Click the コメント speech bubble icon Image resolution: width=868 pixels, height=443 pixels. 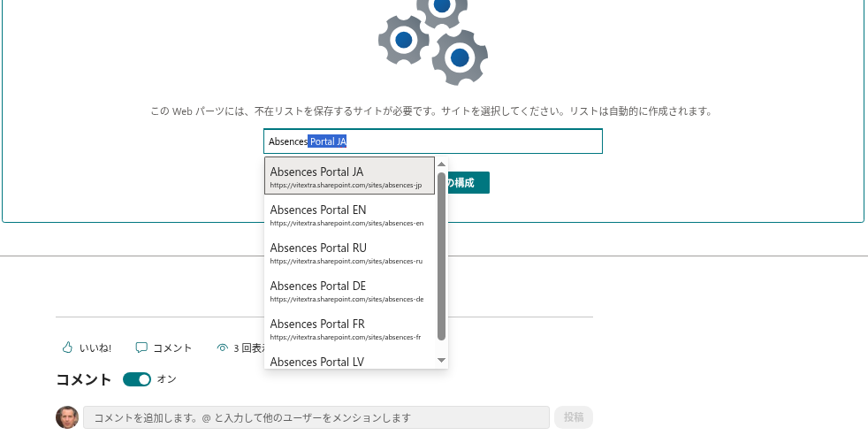click(x=141, y=348)
